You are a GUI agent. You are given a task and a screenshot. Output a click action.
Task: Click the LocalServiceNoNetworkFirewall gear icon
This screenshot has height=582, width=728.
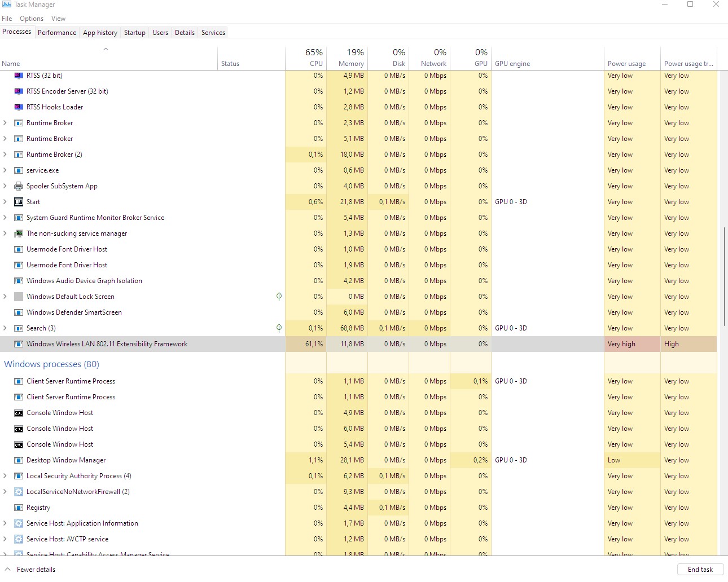tap(19, 492)
